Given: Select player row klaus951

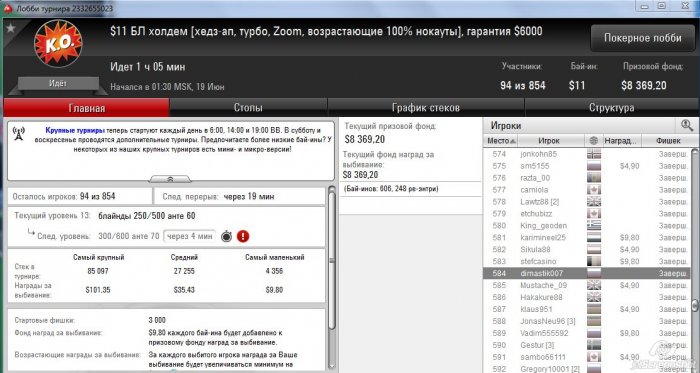Looking at the screenshot, I should pyautogui.click(x=587, y=309).
